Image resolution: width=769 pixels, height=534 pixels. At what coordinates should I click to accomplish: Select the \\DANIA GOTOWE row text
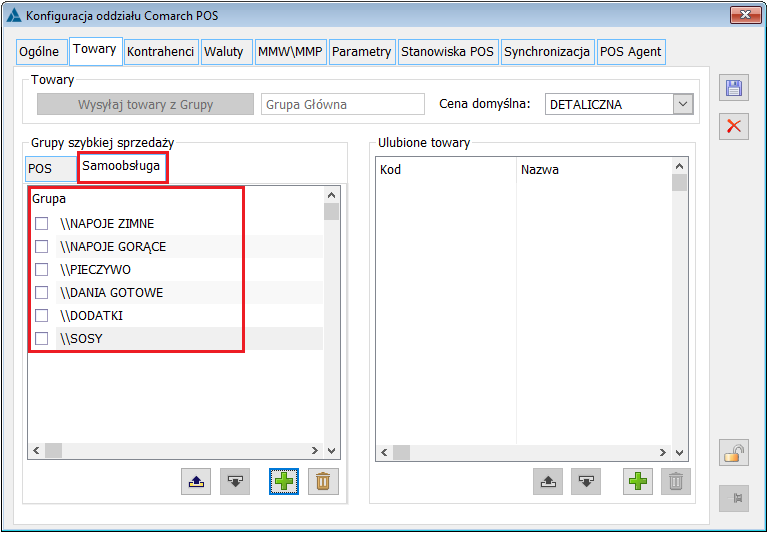coord(112,293)
